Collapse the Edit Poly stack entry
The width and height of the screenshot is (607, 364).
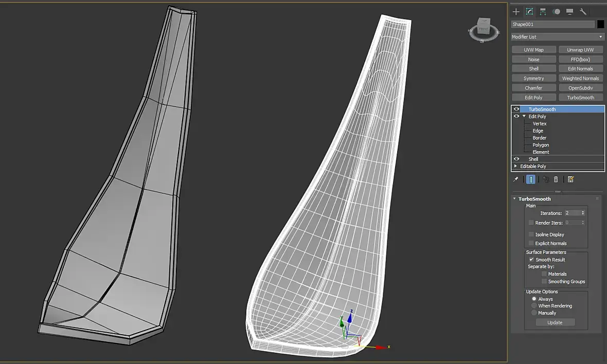pyautogui.click(x=524, y=116)
